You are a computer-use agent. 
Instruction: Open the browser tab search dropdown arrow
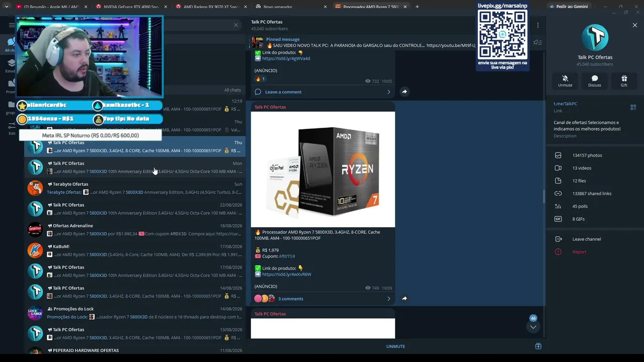6,7
